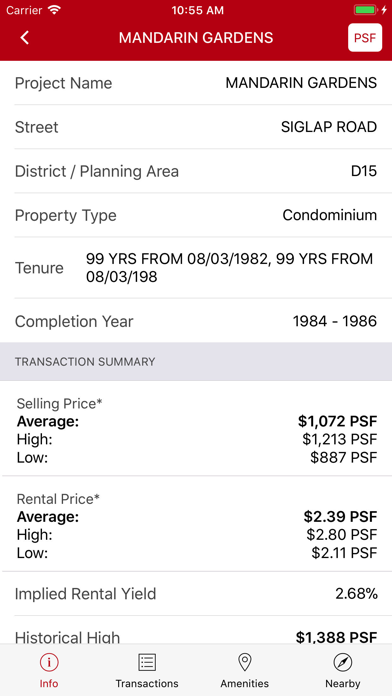Tap the Property Type Condominium row

pos(196,215)
